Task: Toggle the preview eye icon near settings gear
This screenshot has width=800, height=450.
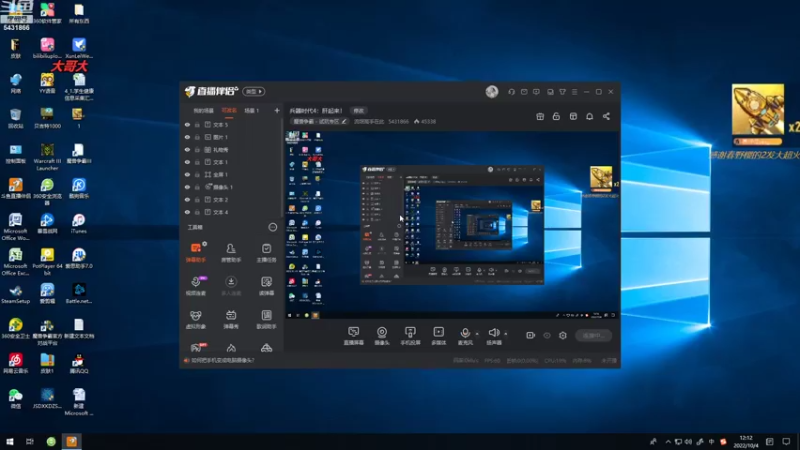Action: 547,335
